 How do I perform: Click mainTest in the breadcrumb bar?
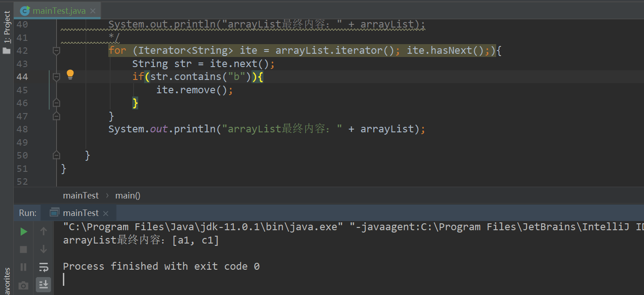click(x=81, y=195)
